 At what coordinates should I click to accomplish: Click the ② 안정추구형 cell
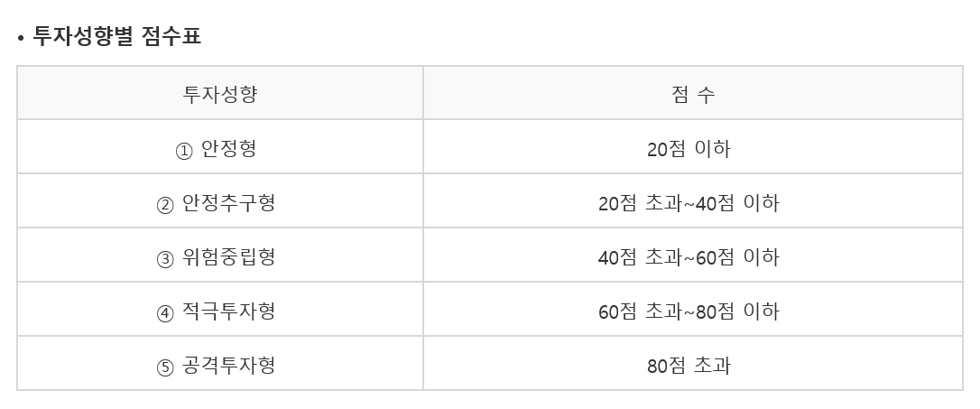coord(220,200)
